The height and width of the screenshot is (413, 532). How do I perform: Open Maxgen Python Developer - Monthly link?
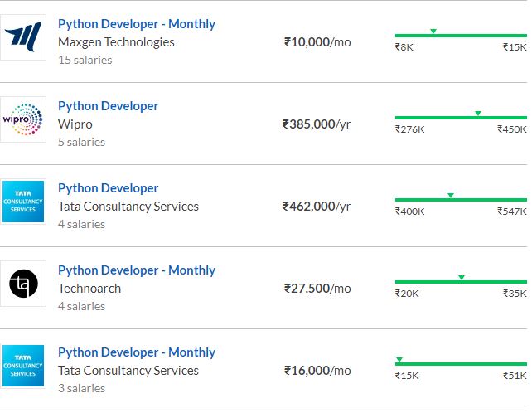click(137, 24)
